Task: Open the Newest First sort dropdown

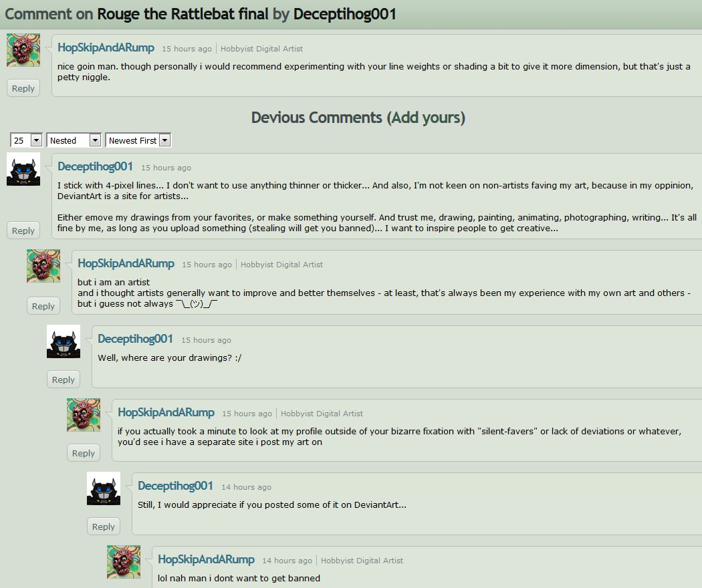Action: point(138,140)
